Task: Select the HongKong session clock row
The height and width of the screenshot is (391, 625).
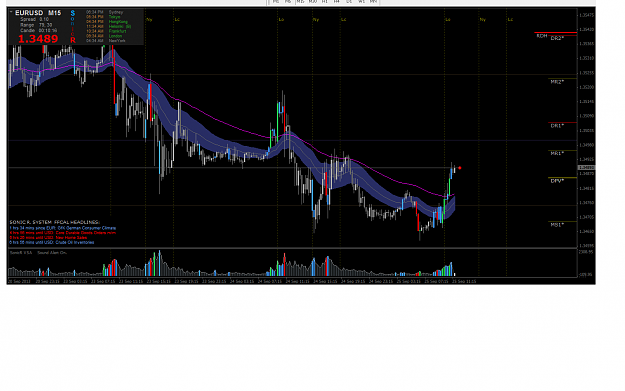Action: (107, 22)
